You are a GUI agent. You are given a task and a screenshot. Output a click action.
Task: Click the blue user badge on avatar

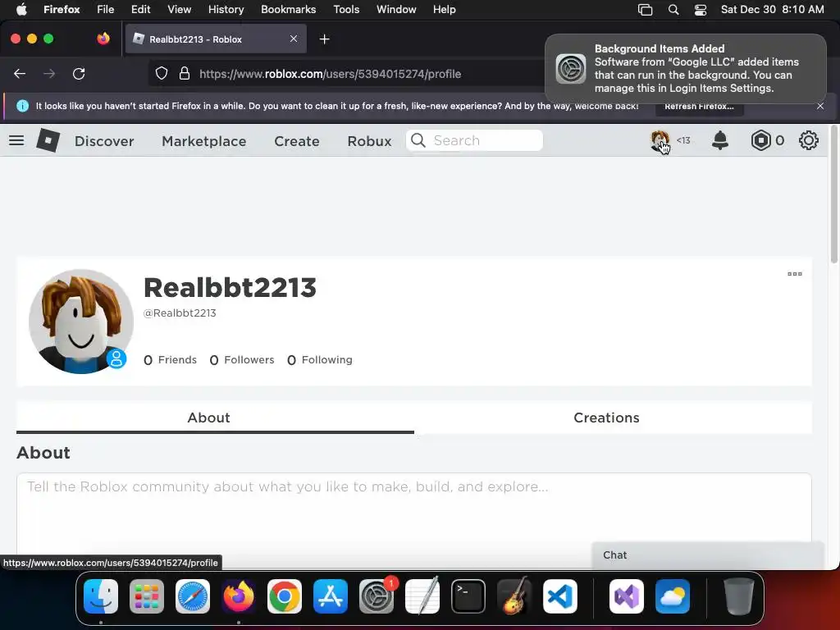pos(116,358)
